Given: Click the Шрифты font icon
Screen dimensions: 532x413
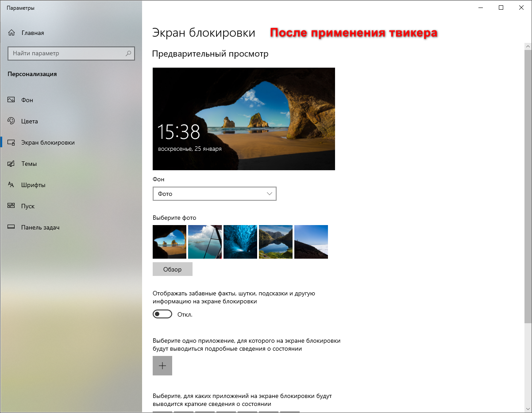Looking at the screenshot, I should tap(12, 185).
